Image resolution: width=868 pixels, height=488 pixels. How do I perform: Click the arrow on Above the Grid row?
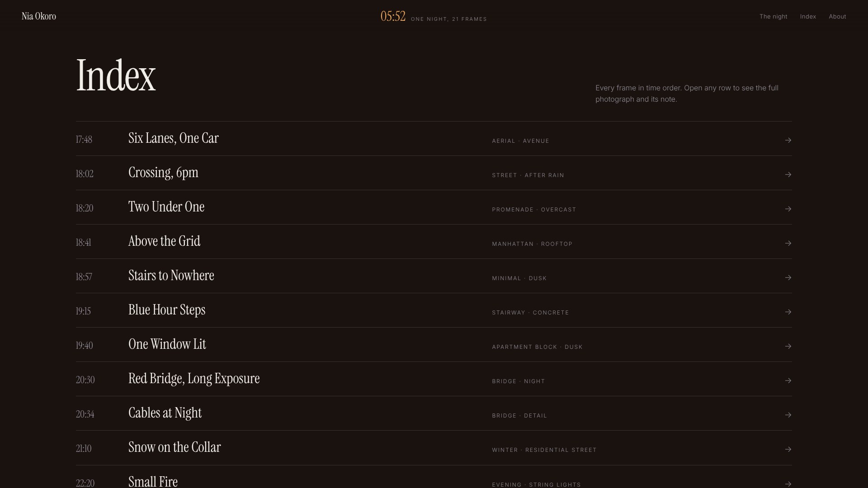point(788,243)
